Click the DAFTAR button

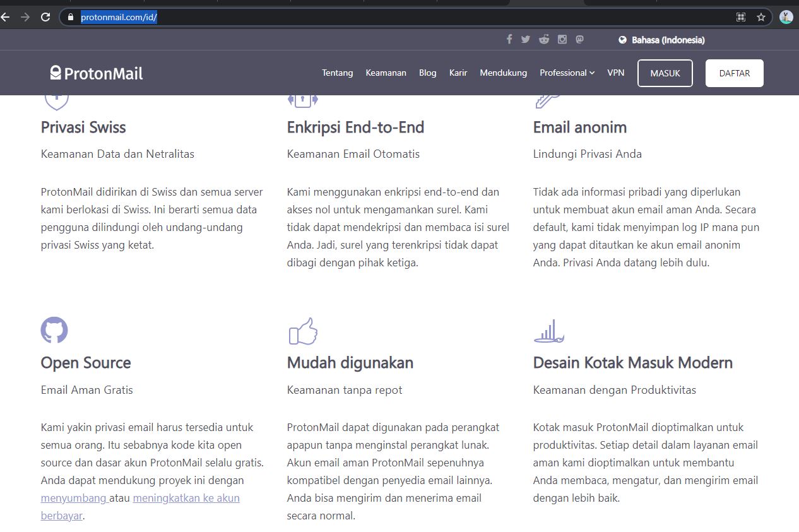coord(735,73)
